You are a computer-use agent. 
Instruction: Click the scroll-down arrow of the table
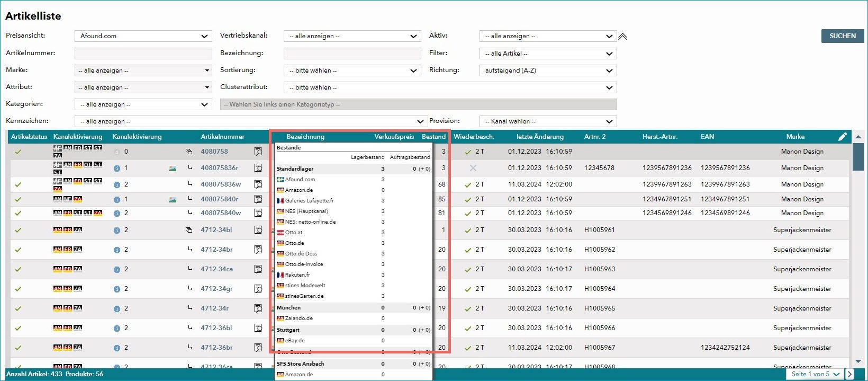click(858, 361)
